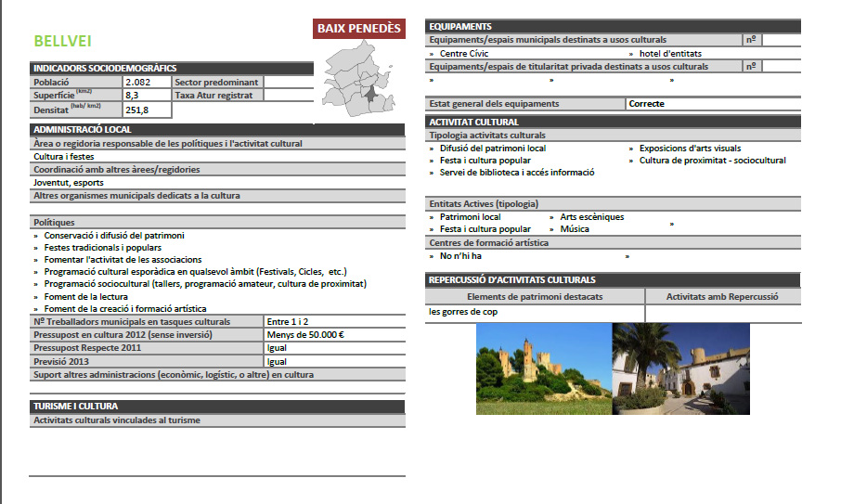Click Festa i cultura popular under Entitats Actives
841x504 pixels.
tap(485, 229)
